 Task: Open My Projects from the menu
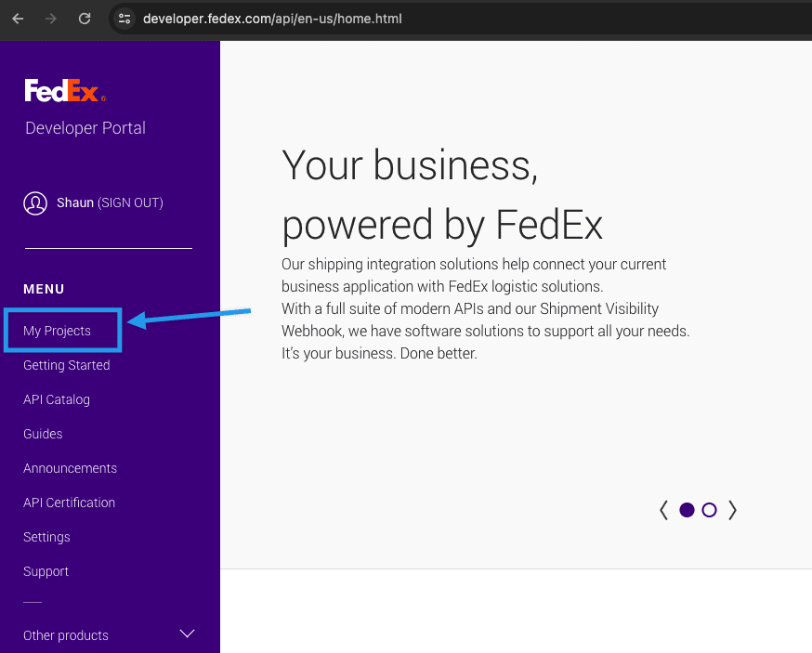point(57,330)
